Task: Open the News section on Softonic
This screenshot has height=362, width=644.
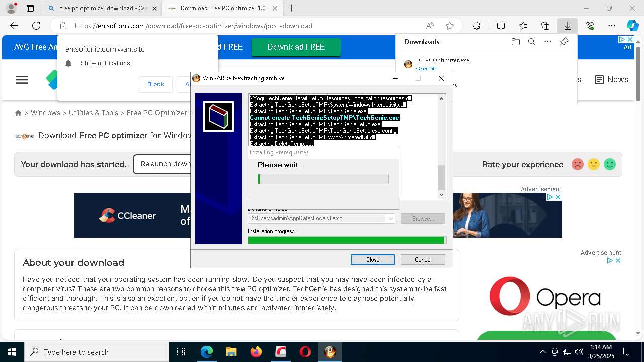Action: click(611, 79)
